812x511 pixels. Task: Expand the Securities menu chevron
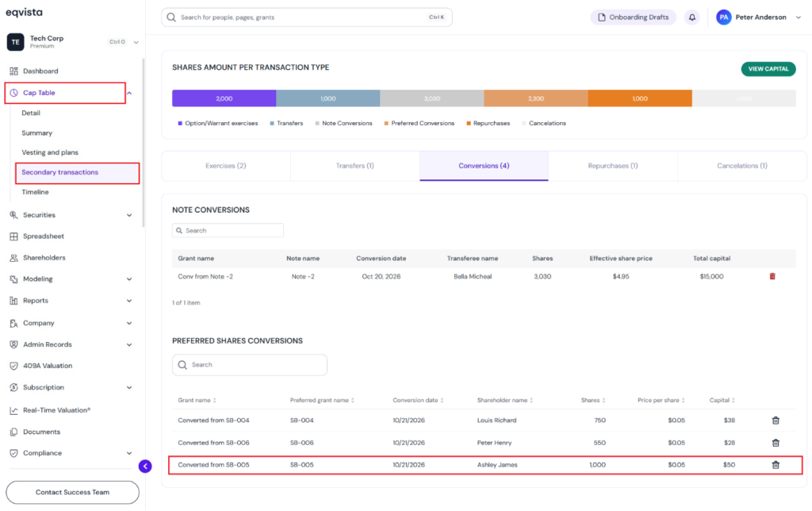pos(129,216)
